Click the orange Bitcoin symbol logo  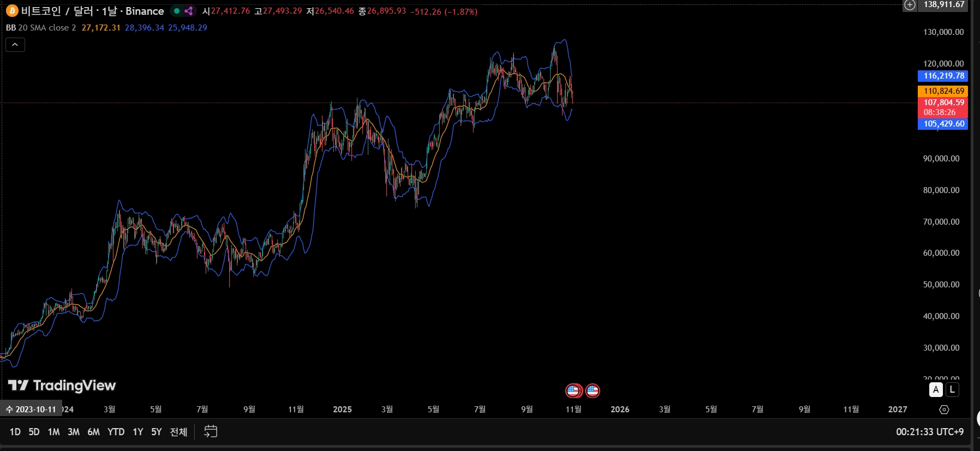(x=12, y=11)
